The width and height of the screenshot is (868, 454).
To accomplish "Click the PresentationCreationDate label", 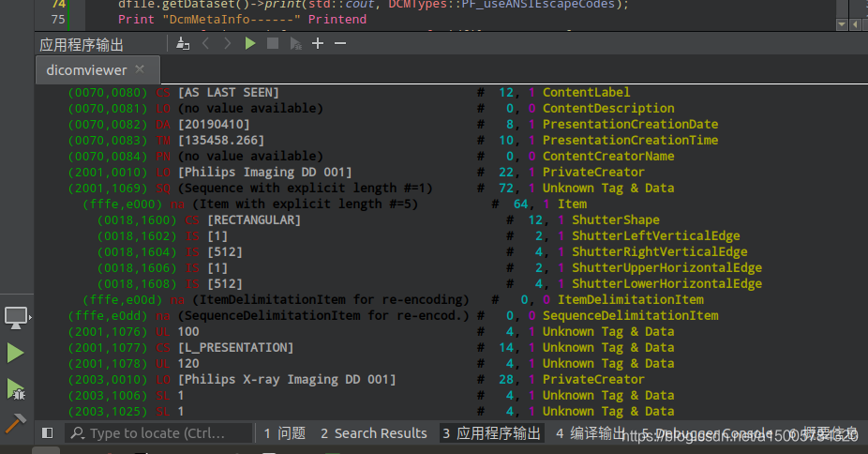I will [631, 125].
